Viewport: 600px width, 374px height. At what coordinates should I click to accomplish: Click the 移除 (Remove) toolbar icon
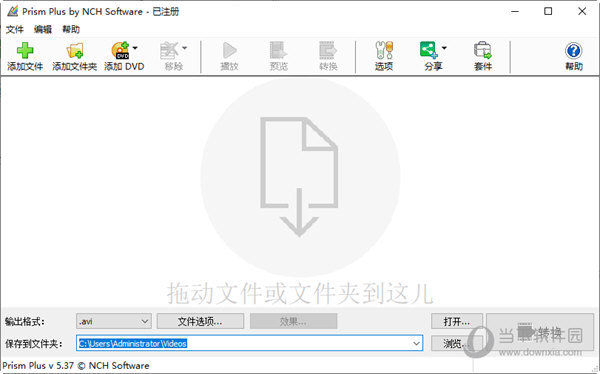(169, 50)
